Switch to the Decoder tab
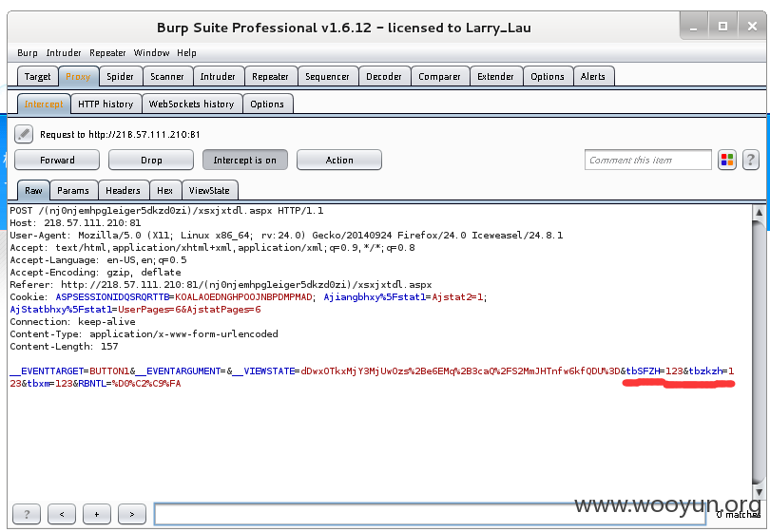 (x=384, y=77)
